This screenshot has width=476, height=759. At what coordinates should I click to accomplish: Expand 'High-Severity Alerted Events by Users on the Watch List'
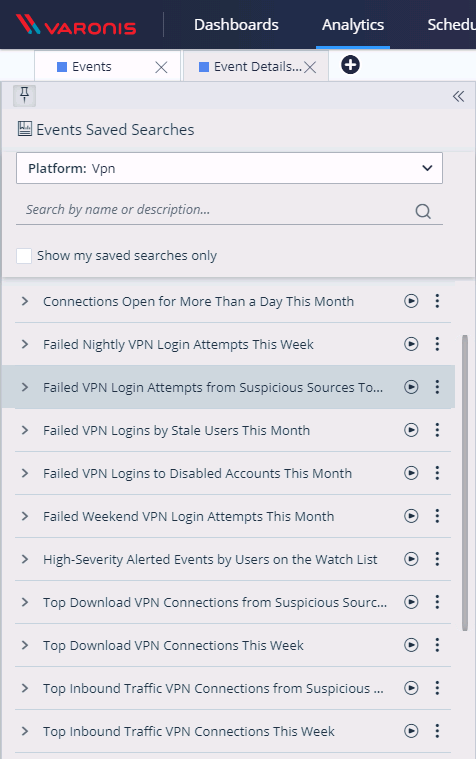pyautogui.click(x=25, y=559)
